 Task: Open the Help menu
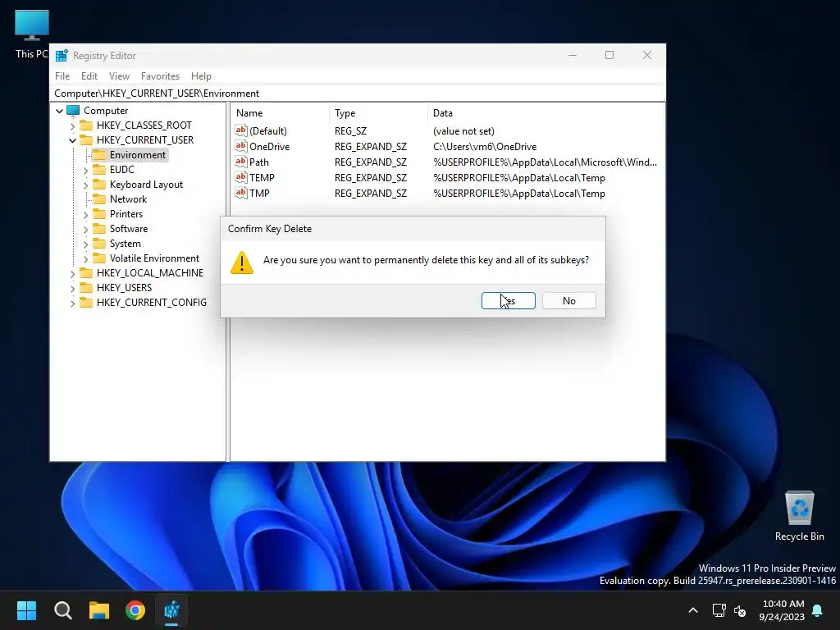click(x=201, y=76)
